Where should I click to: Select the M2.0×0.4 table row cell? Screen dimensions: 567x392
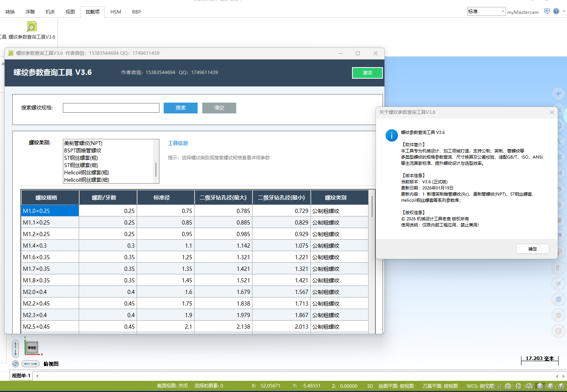pos(50,292)
